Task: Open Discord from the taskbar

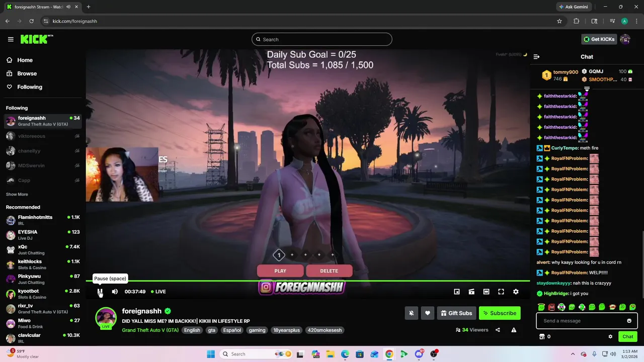Action: 419,354
